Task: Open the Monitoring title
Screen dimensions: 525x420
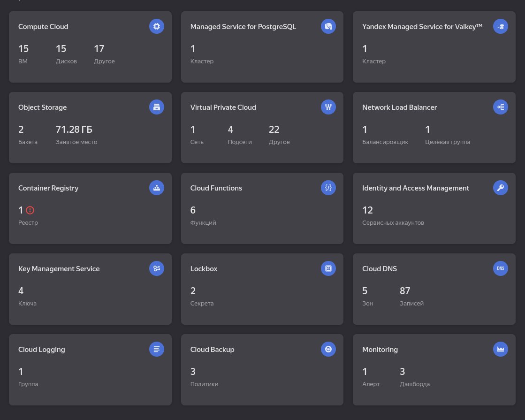Action: (380, 350)
